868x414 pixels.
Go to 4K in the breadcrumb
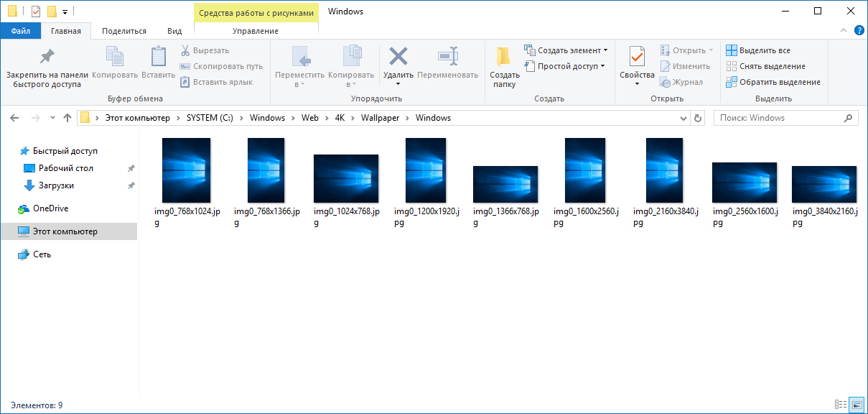(340, 118)
